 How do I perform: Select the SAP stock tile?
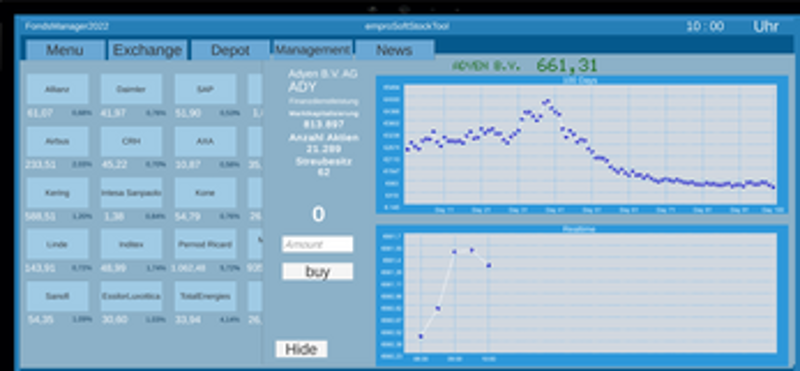pyautogui.click(x=205, y=89)
